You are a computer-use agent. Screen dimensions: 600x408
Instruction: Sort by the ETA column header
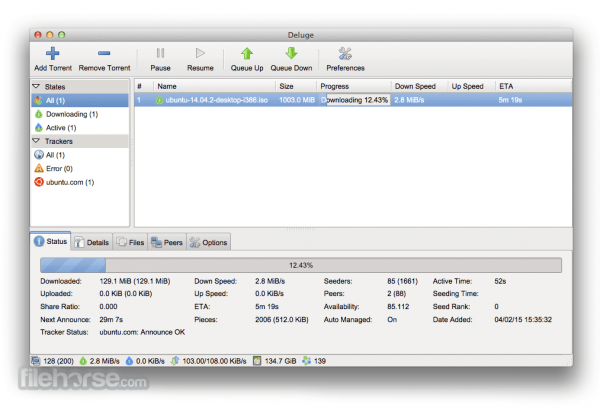533,86
